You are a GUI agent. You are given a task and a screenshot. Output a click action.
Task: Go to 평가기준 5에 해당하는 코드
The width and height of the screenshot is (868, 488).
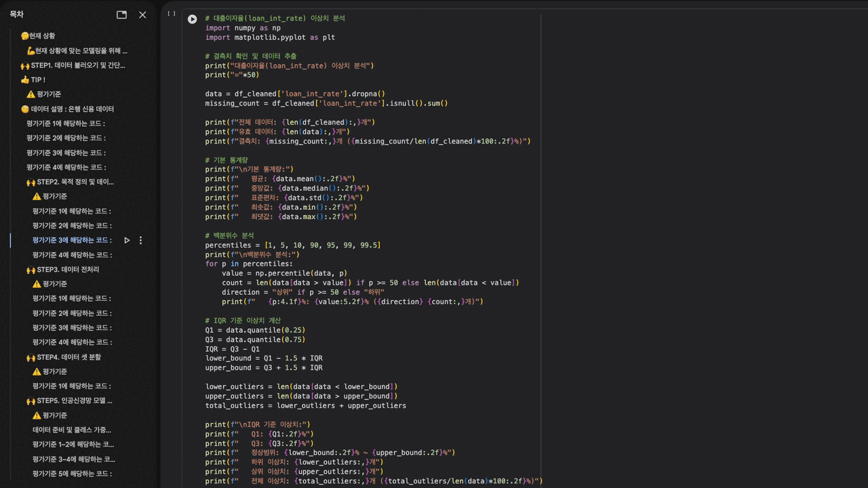pyautogui.click(x=72, y=474)
